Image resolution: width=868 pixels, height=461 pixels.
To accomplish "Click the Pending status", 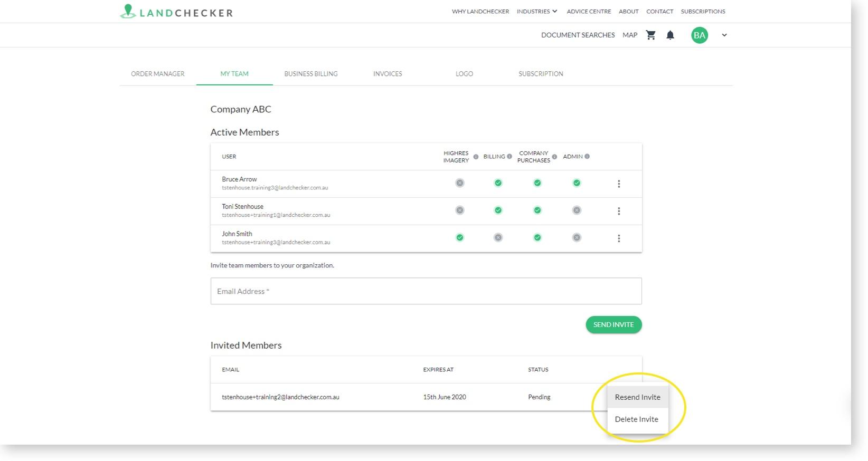I will tap(539, 397).
